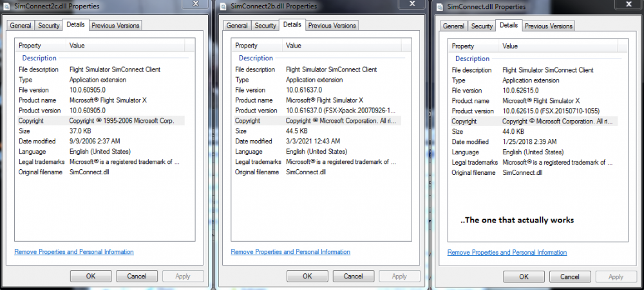Open General tab in SimConnect2c.dll Properties
Image resolution: width=644 pixels, height=290 pixels.
click(21, 26)
